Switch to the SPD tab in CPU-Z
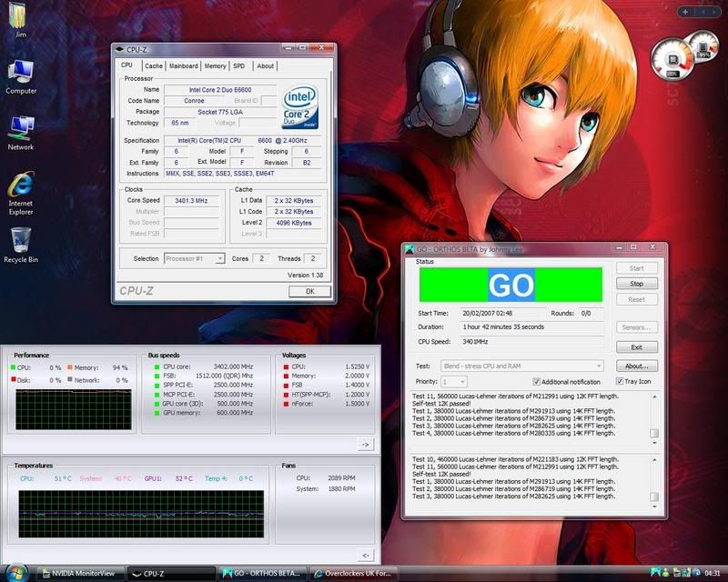 tap(239, 65)
